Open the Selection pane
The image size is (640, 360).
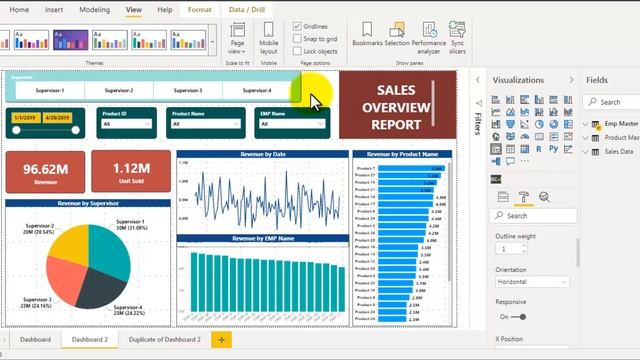pos(397,34)
